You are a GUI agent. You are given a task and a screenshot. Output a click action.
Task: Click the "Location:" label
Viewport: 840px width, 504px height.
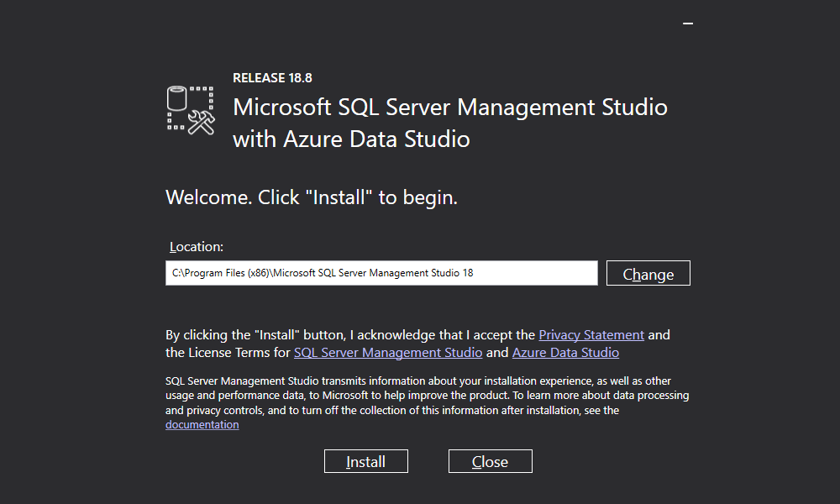coord(196,247)
